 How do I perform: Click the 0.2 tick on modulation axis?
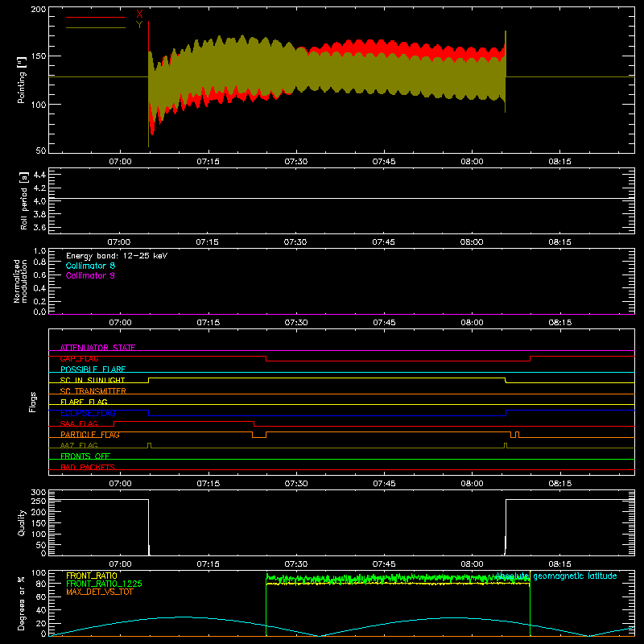pos(39,301)
